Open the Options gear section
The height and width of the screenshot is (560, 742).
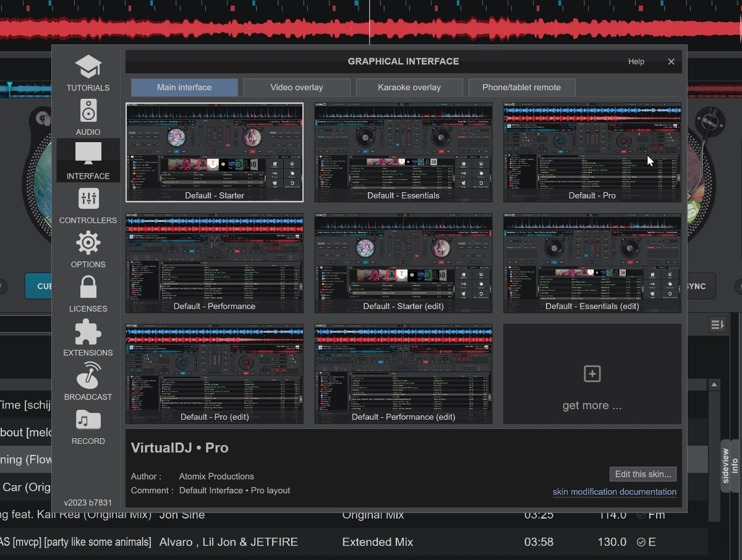point(88,250)
